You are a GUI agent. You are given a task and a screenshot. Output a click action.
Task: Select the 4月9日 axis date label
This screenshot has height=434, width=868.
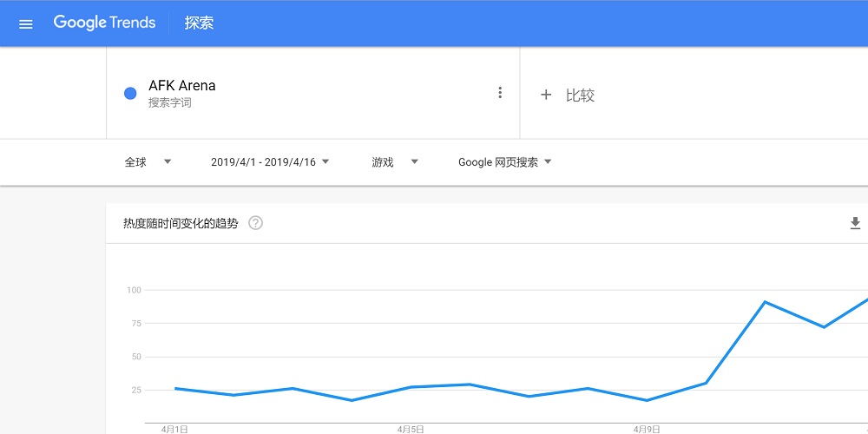(647, 429)
